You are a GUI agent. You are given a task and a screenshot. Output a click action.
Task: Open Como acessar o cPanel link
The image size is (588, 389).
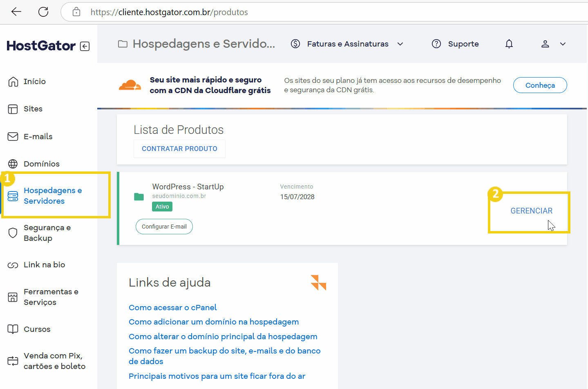click(x=172, y=307)
